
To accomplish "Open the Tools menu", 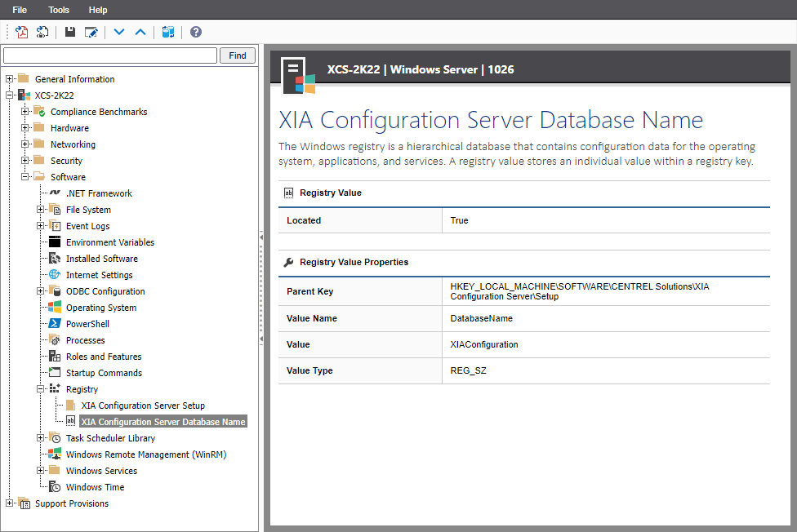I will pyautogui.click(x=59, y=10).
